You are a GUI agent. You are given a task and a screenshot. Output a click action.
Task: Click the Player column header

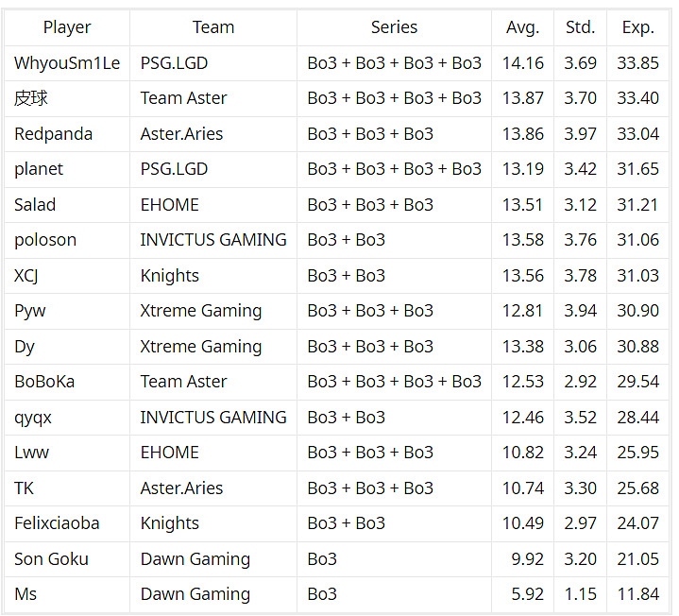pos(67,27)
